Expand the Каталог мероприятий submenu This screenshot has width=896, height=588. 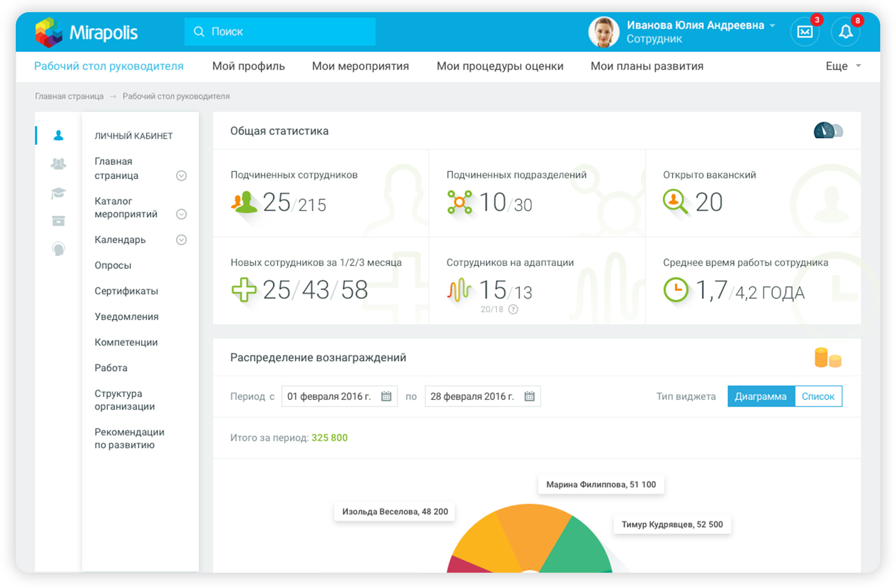tap(181, 214)
